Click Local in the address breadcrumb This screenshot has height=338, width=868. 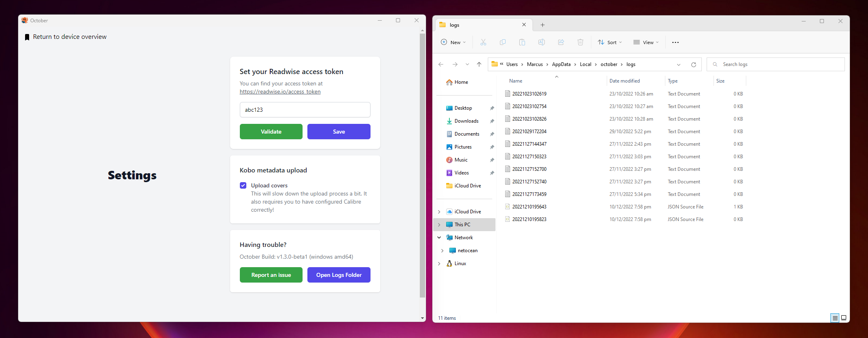[585, 64]
